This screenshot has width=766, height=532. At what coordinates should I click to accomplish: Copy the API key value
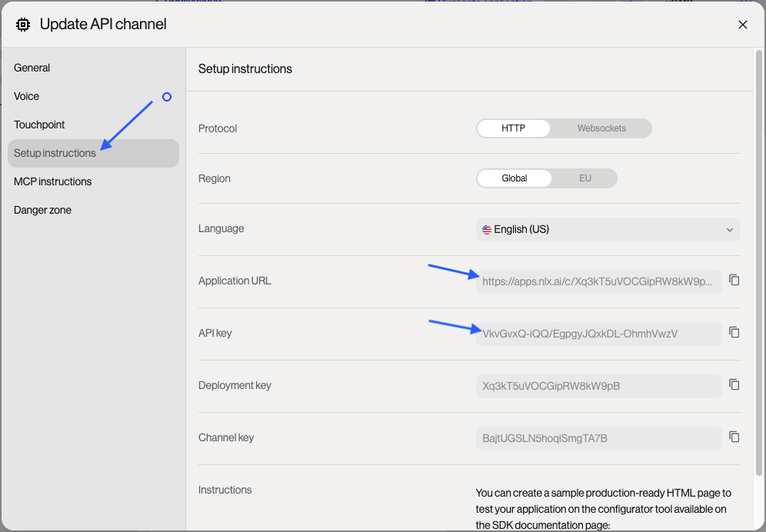[734, 333]
